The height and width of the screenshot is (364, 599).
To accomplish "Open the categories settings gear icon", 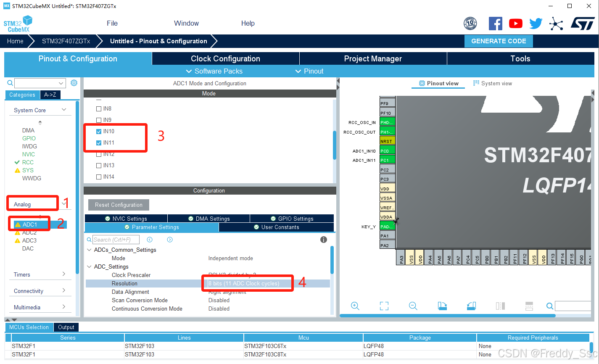I will (74, 83).
